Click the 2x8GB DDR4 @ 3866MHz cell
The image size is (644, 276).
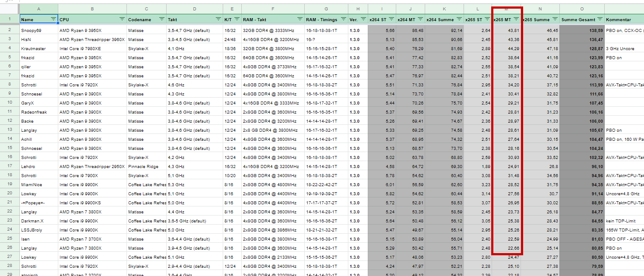[273, 230]
